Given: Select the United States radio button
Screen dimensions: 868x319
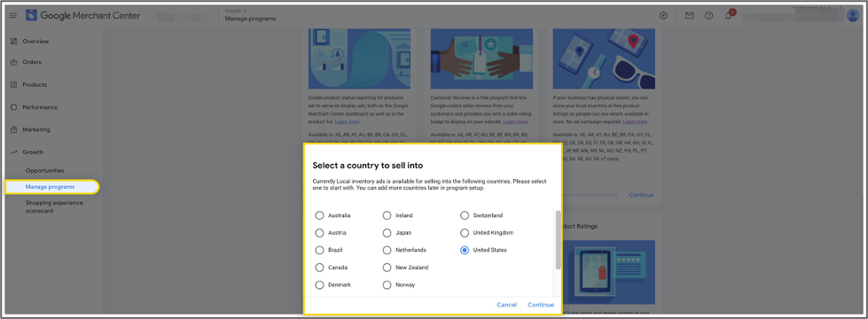Looking at the screenshot, I should tap(465, 250).
